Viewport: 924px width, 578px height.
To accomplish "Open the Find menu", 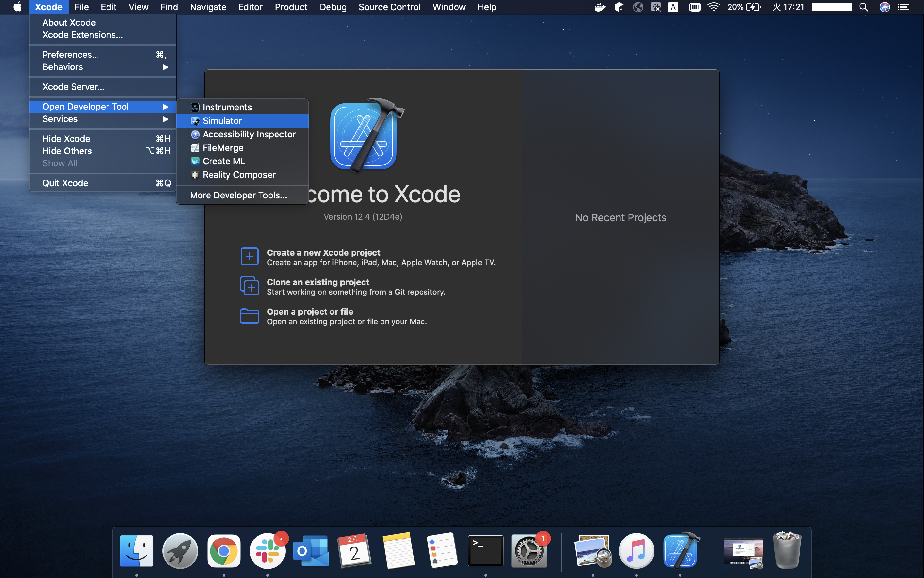I will [x=169, y=7].
